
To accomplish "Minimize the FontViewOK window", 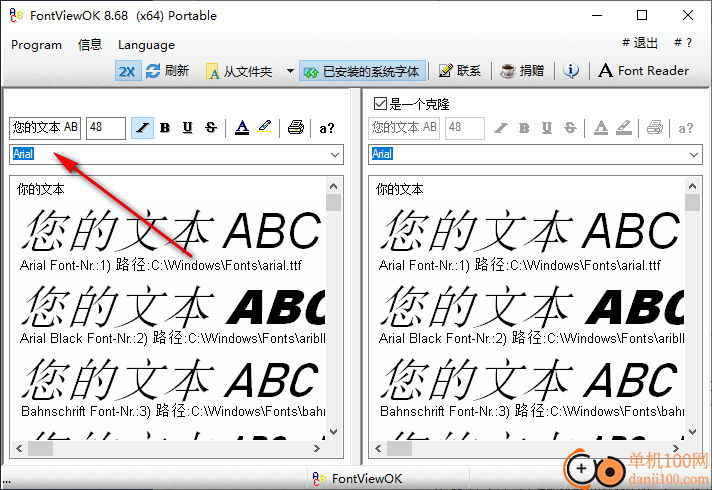I will pos(597,15).
